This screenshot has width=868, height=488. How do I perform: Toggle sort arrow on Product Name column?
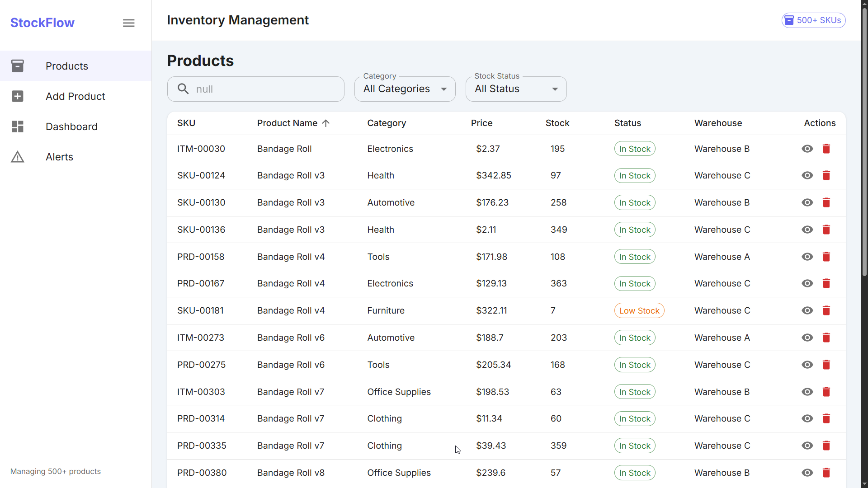[326, 123]
